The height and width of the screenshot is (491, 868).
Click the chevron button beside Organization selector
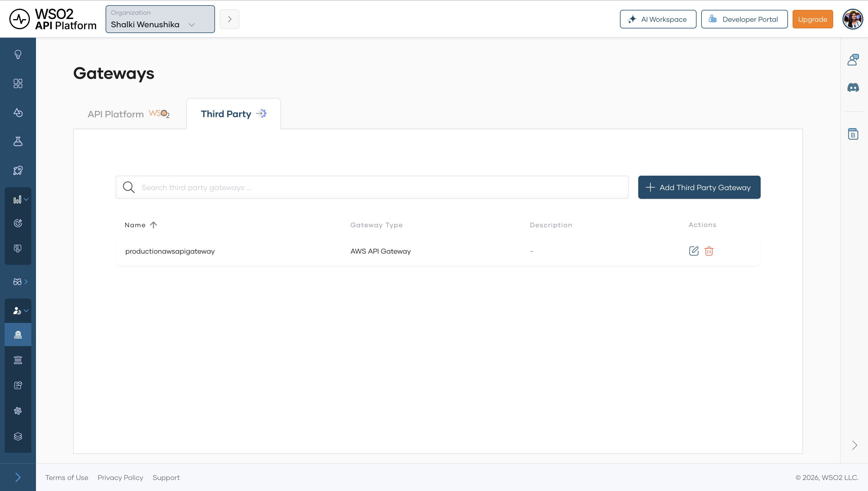click(x=229, y=19)
